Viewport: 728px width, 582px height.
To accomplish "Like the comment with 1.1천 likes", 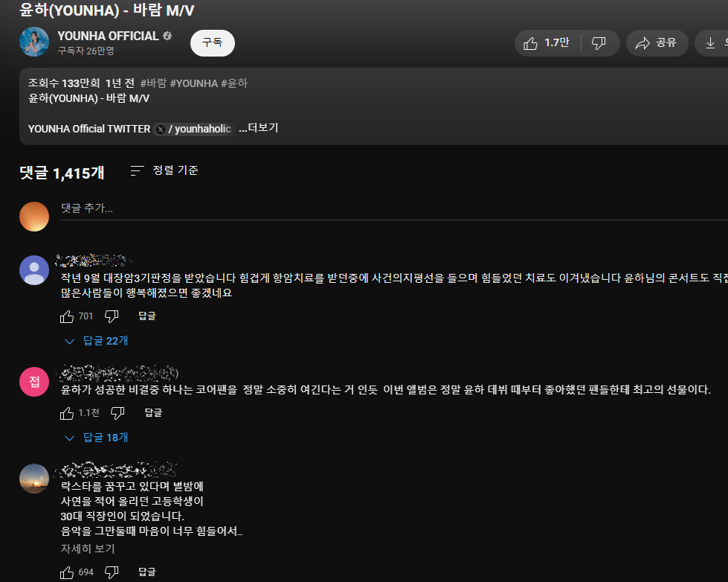I will click(67, 413).
